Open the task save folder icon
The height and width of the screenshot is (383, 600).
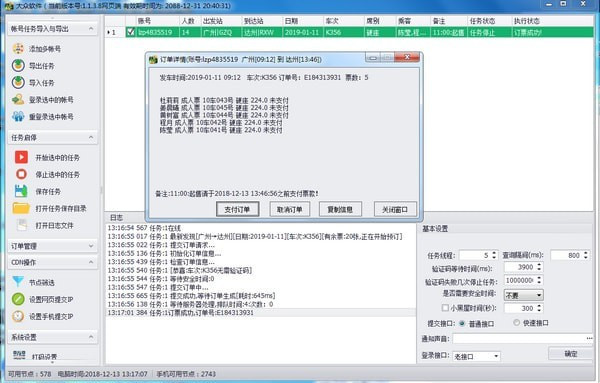click(21, 208)
